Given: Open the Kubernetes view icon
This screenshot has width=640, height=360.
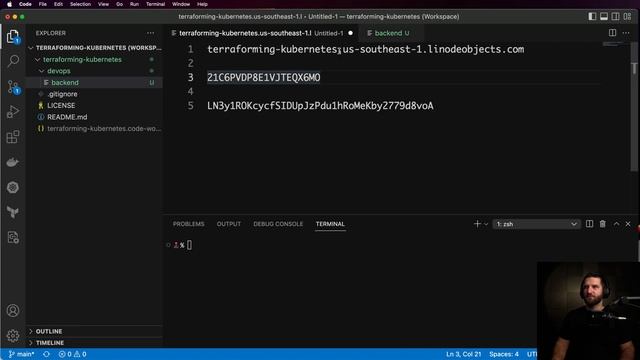Looking at the screenshot, I should click(13, 187).
